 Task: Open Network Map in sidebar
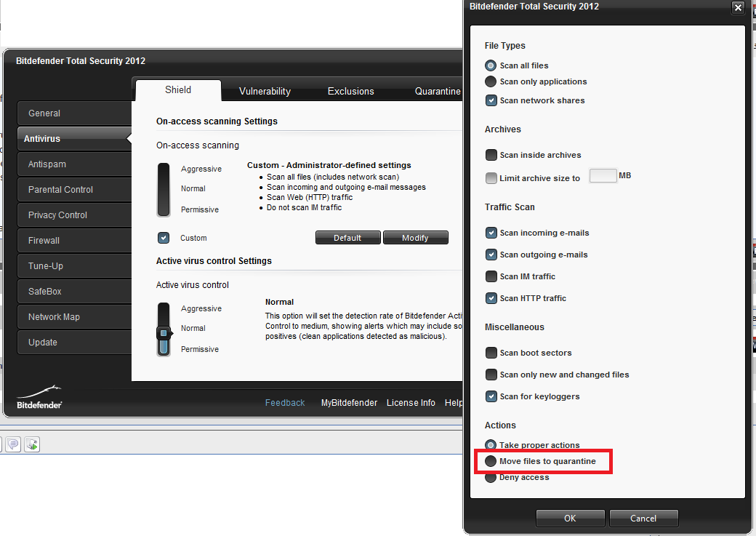[75, 317]
